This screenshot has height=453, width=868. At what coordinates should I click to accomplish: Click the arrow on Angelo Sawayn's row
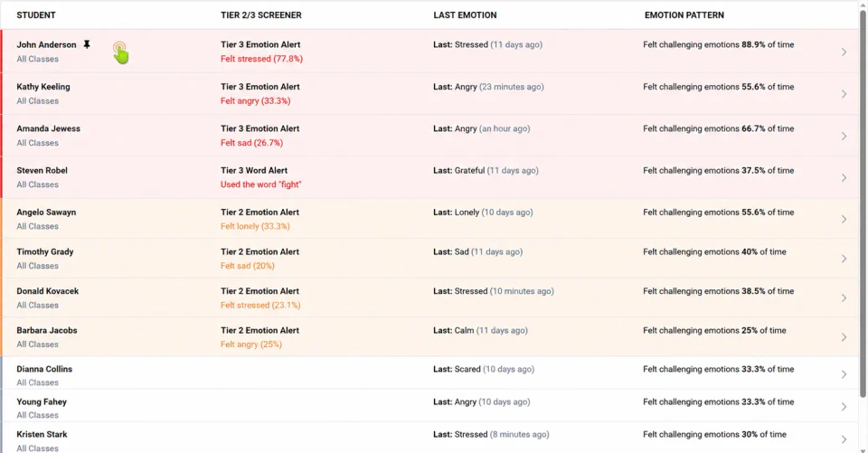coord(844,220)
